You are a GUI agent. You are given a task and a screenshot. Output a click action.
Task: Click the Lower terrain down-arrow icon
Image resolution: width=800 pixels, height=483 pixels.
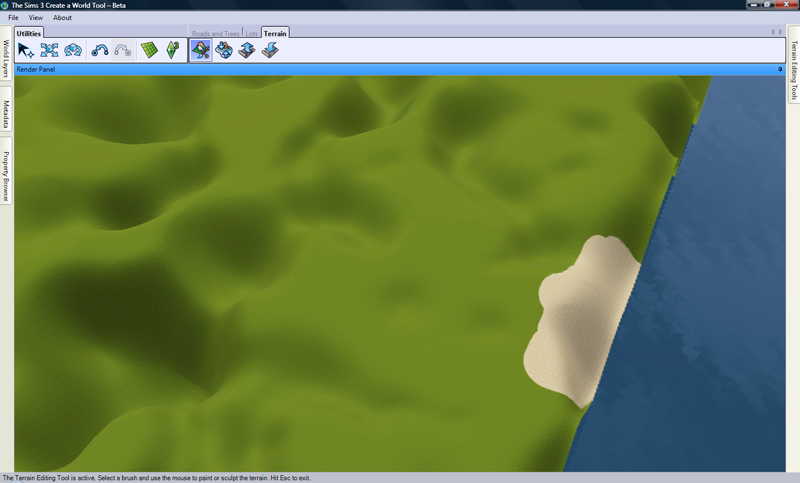tap(270, 50)
